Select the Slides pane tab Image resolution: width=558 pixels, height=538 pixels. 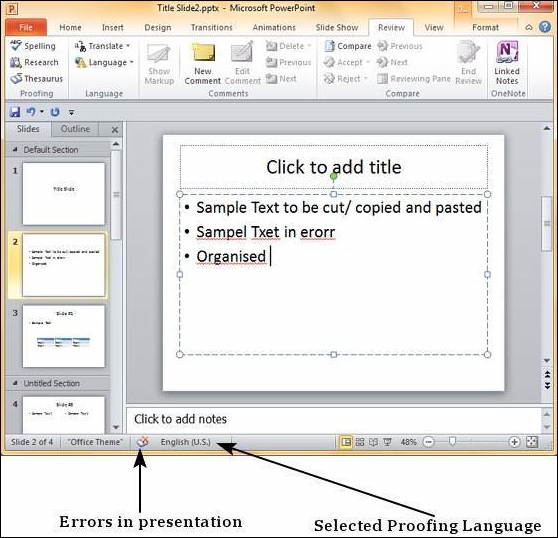pos(28,129)
